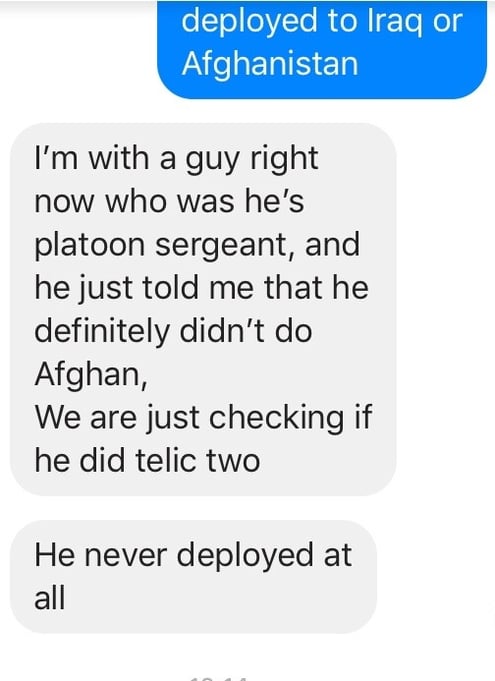The image size is (495, 681).
Task: Select the line 'he just told me that he'
Action: point(201,288)
